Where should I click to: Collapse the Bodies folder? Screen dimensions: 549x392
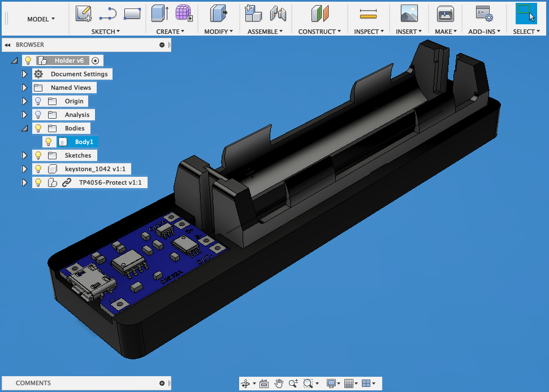[24, 128]
